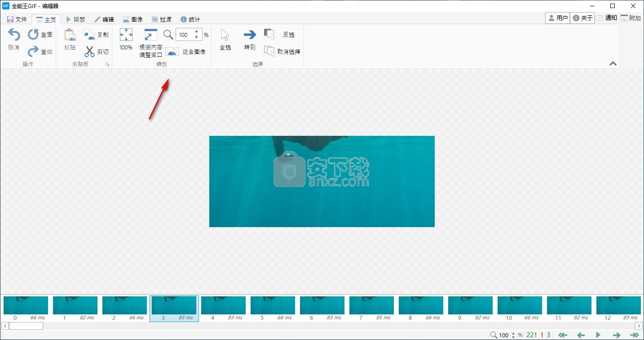Switch to the 过渡 tab
The width and height of the screenshot is (644, 340).
click(162, 19)
